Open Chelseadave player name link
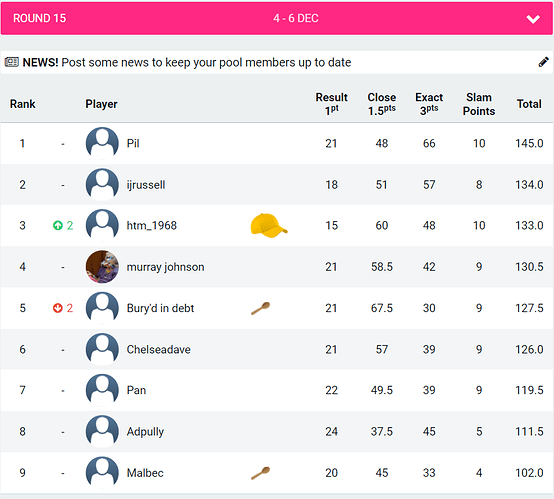554x499 pixels. (x=159, y=350)
